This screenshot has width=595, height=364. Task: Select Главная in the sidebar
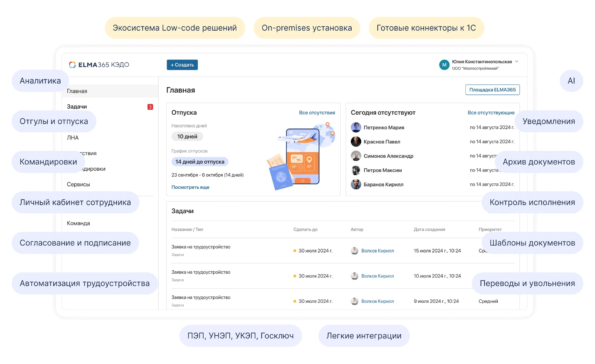pyautogui.click(x=77, y=91)
